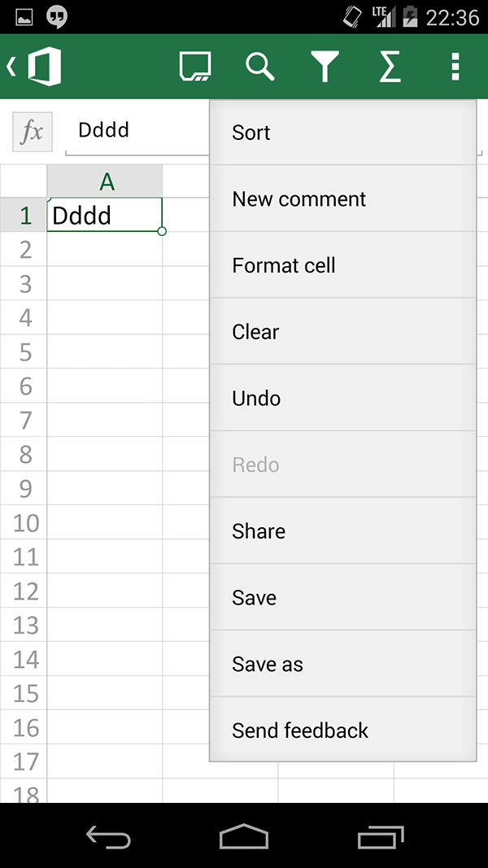Open the comment icon in the toolbar
488x868 pixels.
[x=195, y=67]
